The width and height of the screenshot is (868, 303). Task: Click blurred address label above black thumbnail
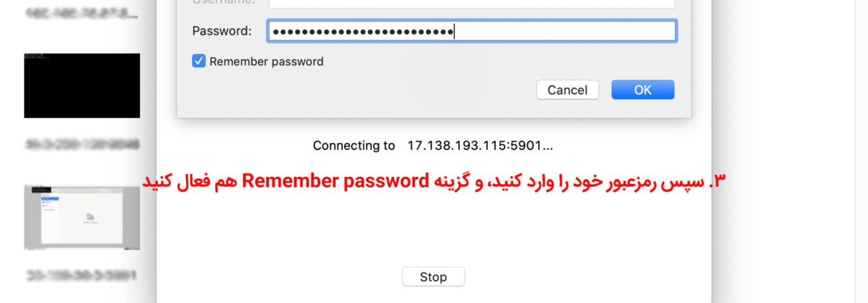tap(81, 12)
